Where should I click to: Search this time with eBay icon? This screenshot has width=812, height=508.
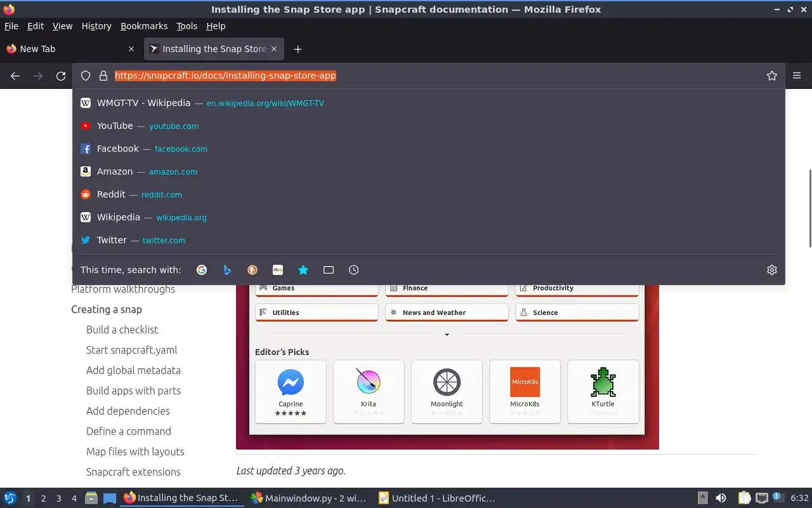coord(278,270)
